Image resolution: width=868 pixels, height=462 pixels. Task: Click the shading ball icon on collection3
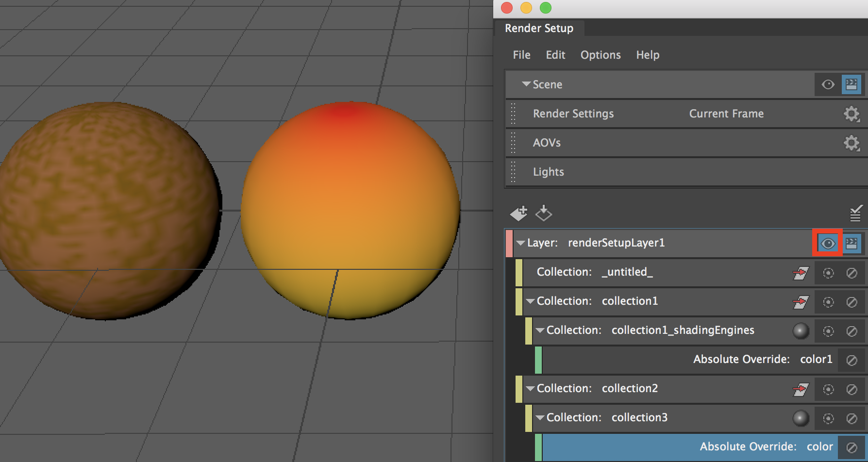[x=801, y=417]
